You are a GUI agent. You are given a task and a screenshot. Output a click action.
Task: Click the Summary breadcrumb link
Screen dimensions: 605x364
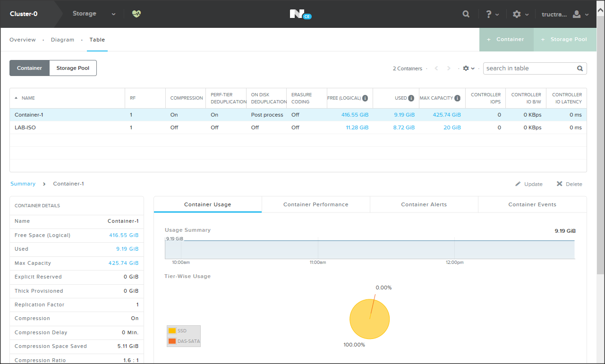point(23,184)
